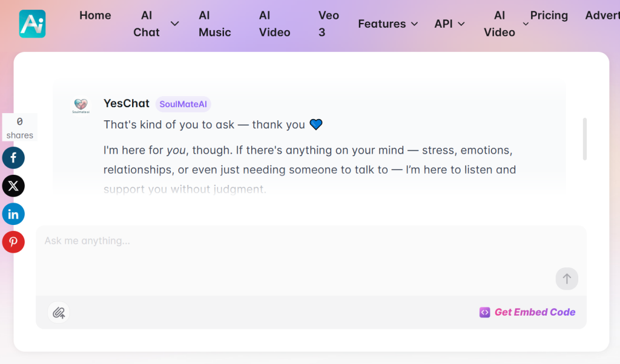Send message with the up-arrow button
Screen dimensions: 620x364
567,279
